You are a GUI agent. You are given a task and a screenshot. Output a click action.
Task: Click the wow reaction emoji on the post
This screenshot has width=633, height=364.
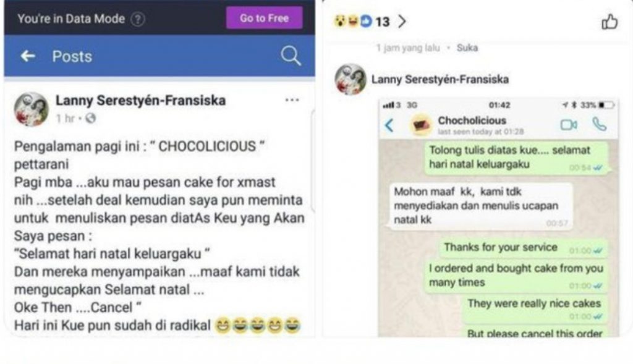coord(340,22)
